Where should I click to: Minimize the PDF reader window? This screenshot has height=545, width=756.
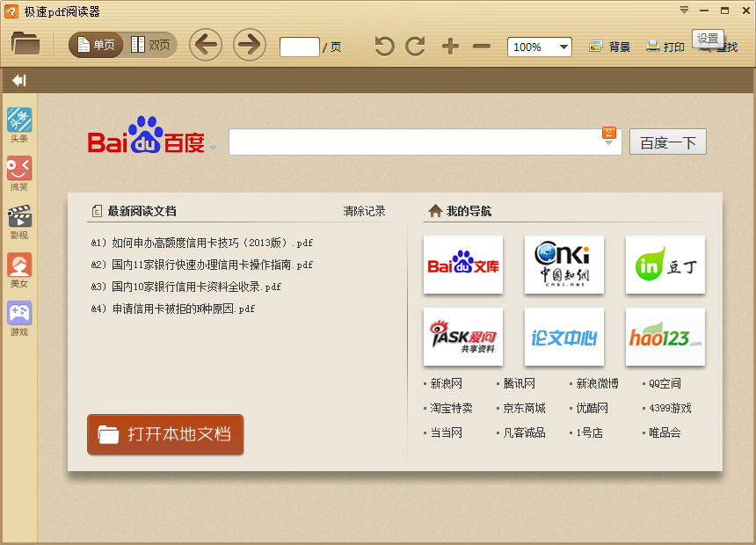(x=704, y=11)
